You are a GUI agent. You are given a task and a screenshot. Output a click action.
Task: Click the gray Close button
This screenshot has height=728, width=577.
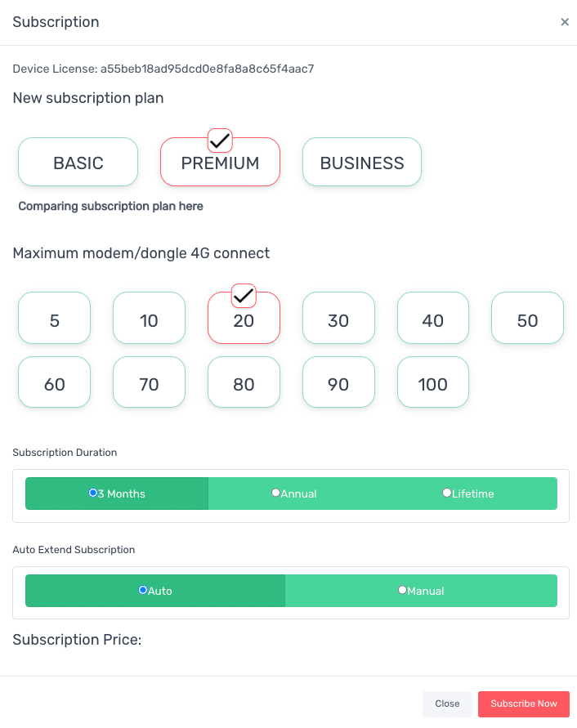(447, 703)
